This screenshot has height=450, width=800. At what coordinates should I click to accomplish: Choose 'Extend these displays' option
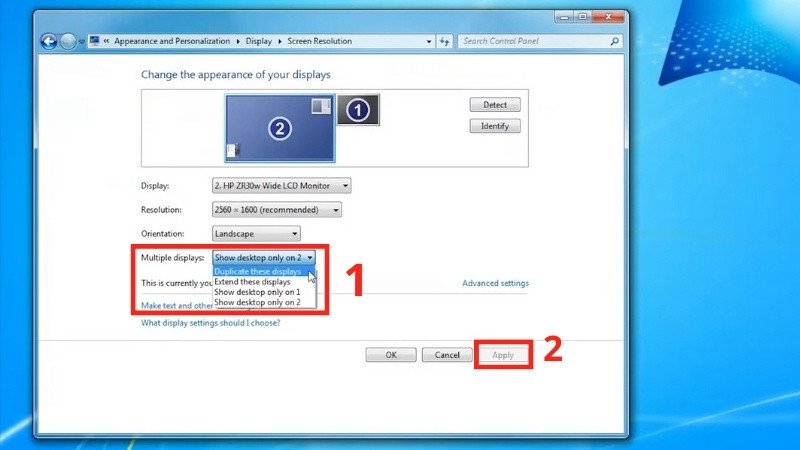coord(254,282)
